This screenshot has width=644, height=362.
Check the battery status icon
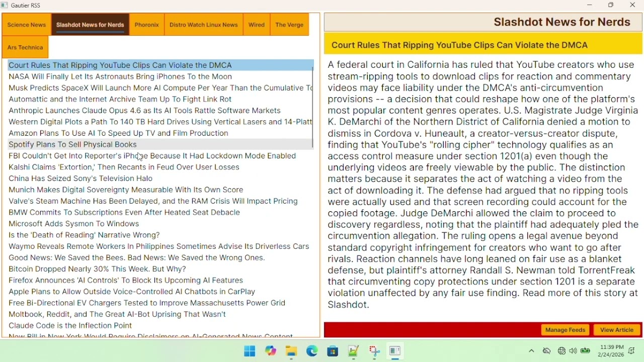pos(586,351)
